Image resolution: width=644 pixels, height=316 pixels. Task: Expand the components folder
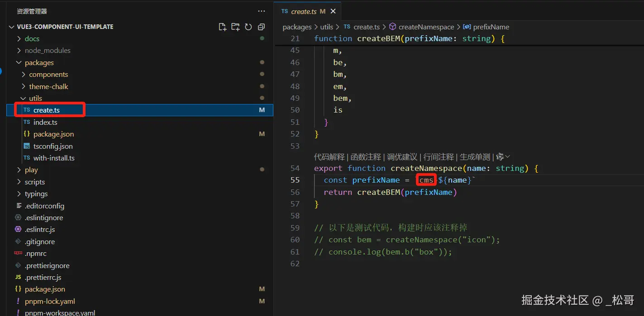pyautogui.click(x=48, y=75)
